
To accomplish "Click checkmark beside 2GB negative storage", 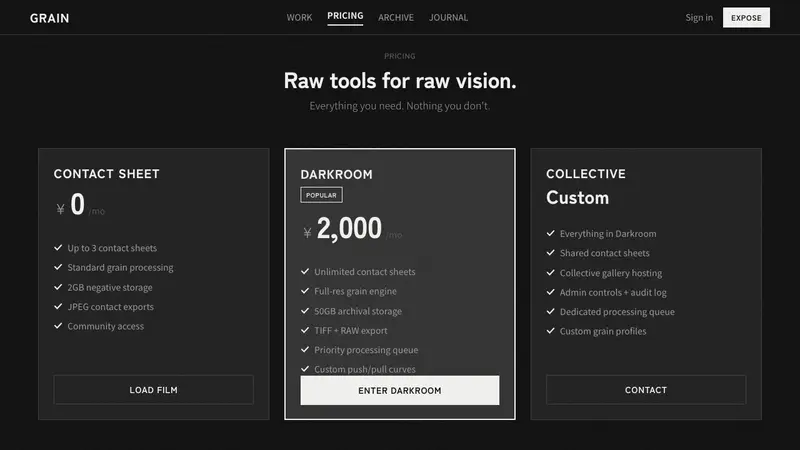I will [x=58, y=287].
